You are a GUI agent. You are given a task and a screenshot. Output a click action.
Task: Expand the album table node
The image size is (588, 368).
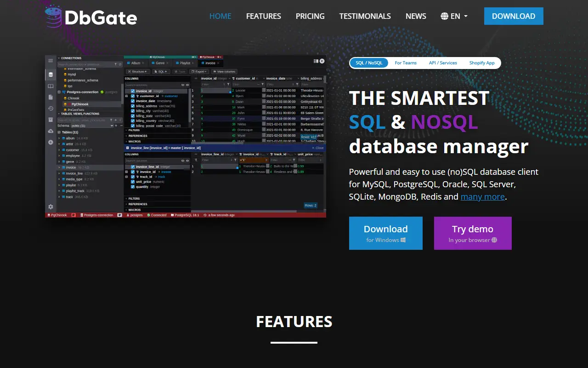(59, 138)
